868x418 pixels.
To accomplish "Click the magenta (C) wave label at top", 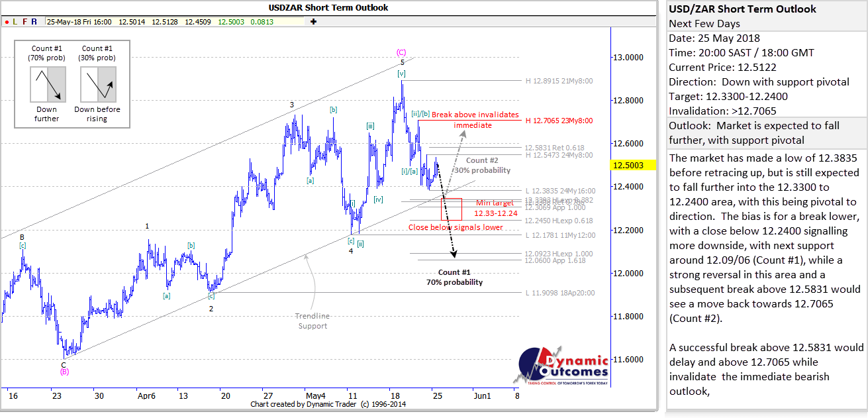I will pyautogui.click(x=401, y=52).
